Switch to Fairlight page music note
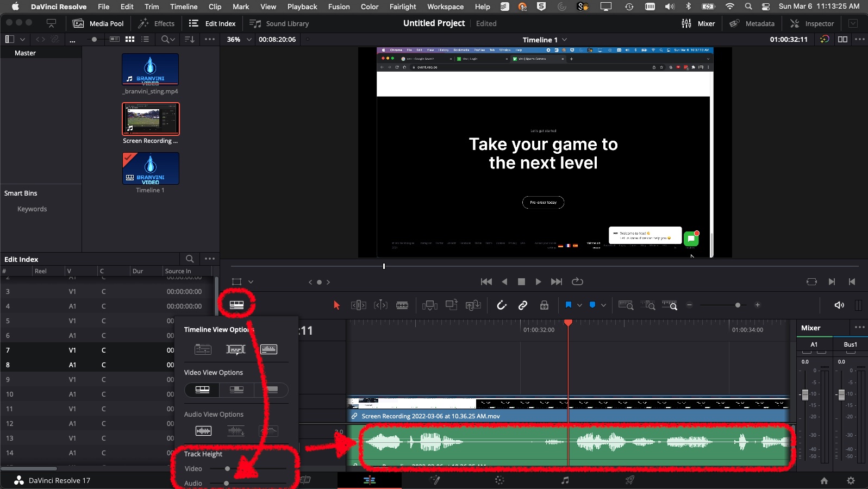The height and width of the screenshot is (489, 868). (565, 480)
